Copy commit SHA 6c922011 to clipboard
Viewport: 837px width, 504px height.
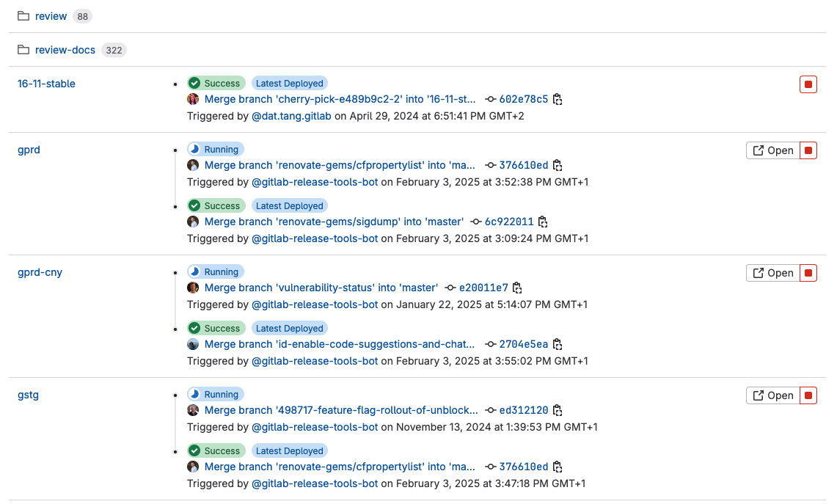[543, 222]
